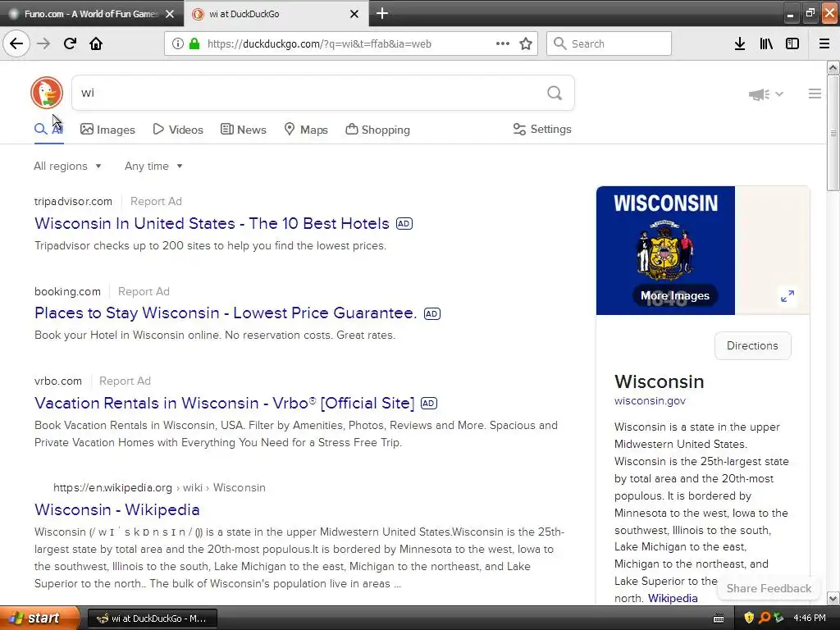Viewport: 840px width, 630px height.
Task: Open the Firefox hamburger menu
Action: tap(824, 43)
